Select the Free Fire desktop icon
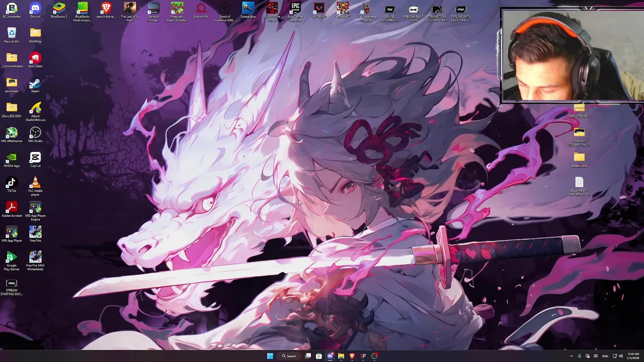Screen dimensions: 644x362 point(35,234)
